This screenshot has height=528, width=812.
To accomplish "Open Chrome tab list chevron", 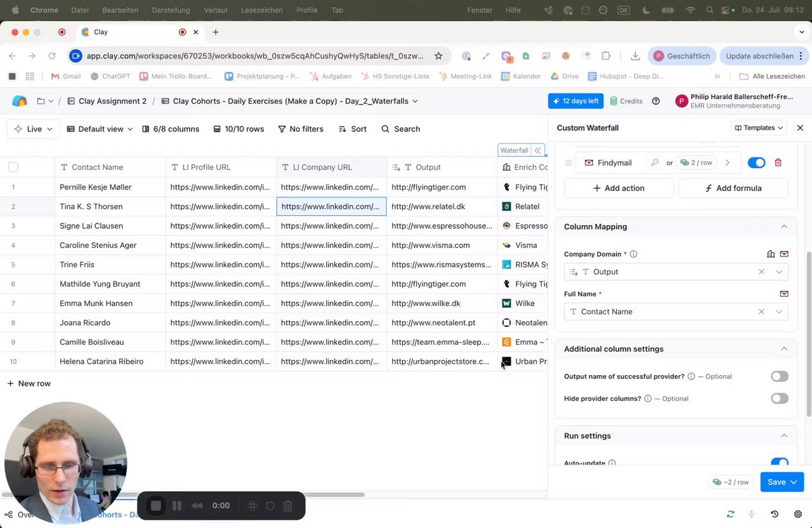I will (x=802, y=32).
